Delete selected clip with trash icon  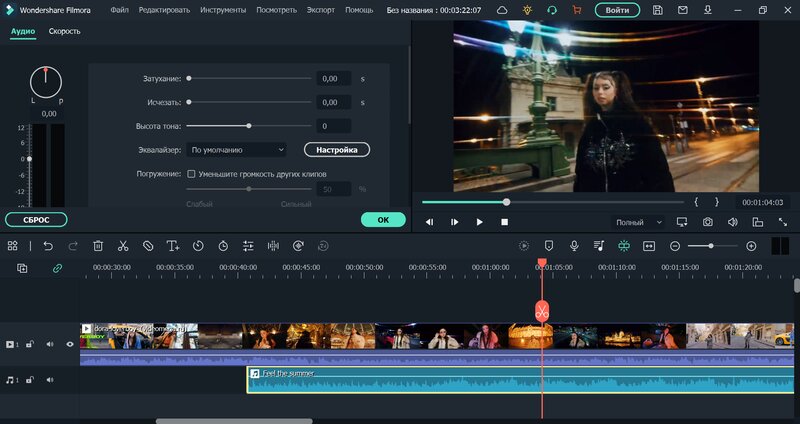98,246
